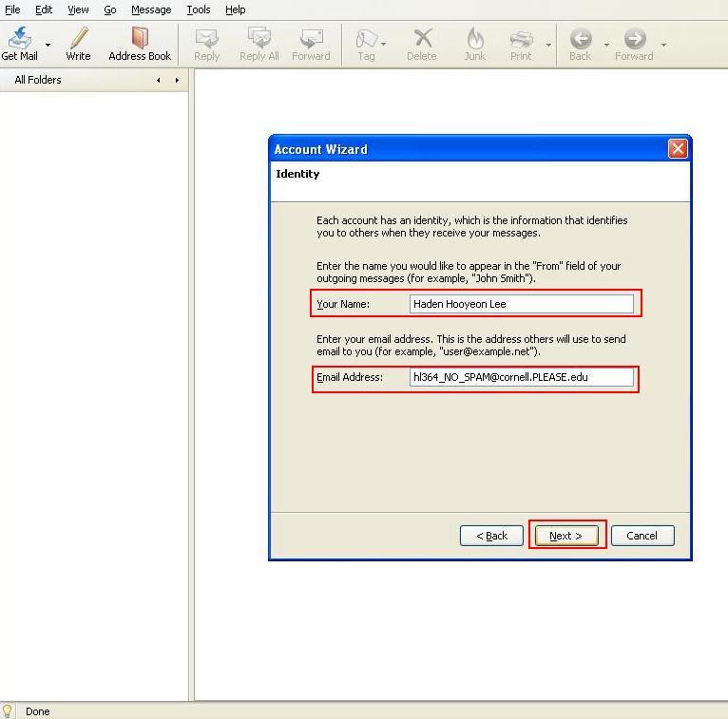The image size is (728, 719).
Task: Focus the Your Name text field
Action: (x=521, y=304)
